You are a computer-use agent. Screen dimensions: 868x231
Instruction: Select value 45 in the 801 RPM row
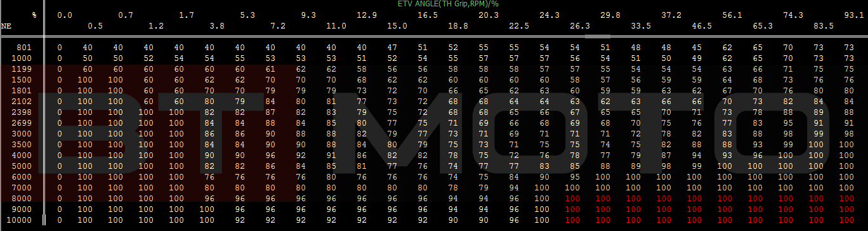tap(697, 47)
